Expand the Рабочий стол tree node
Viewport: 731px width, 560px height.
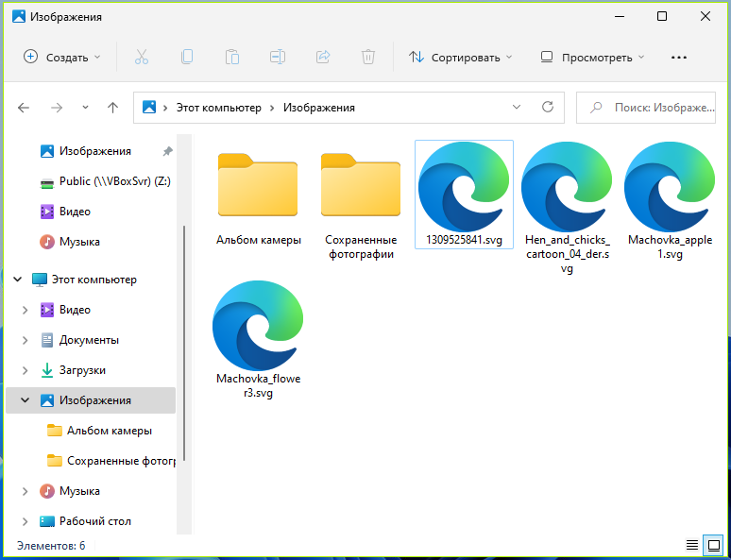click(25, 521)
